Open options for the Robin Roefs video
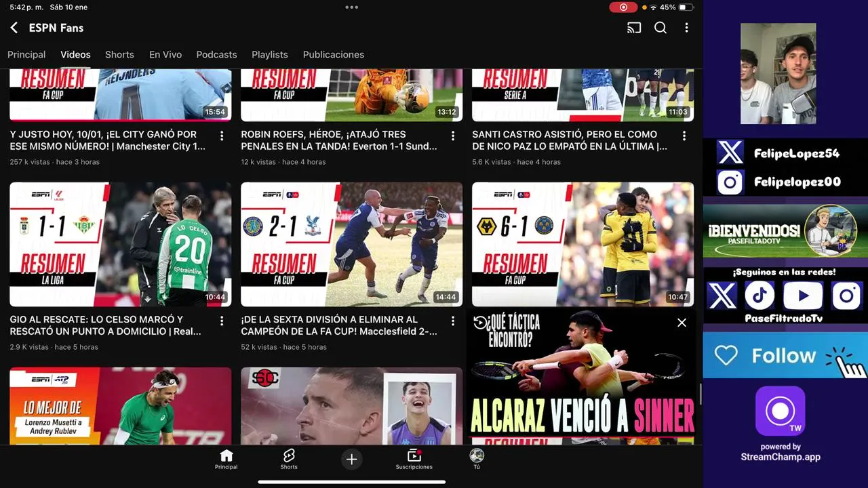The image size is (868, 488). 453,136
